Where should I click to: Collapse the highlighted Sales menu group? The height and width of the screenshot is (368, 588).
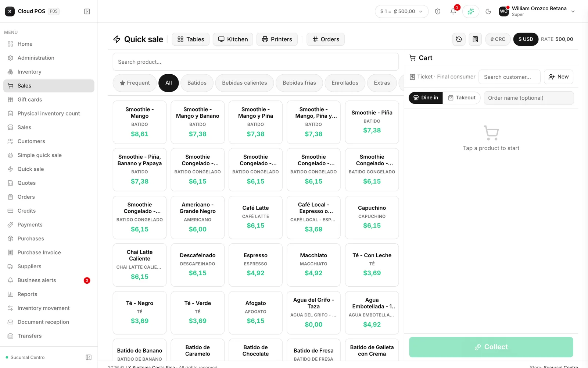click(x=49, y=86)
